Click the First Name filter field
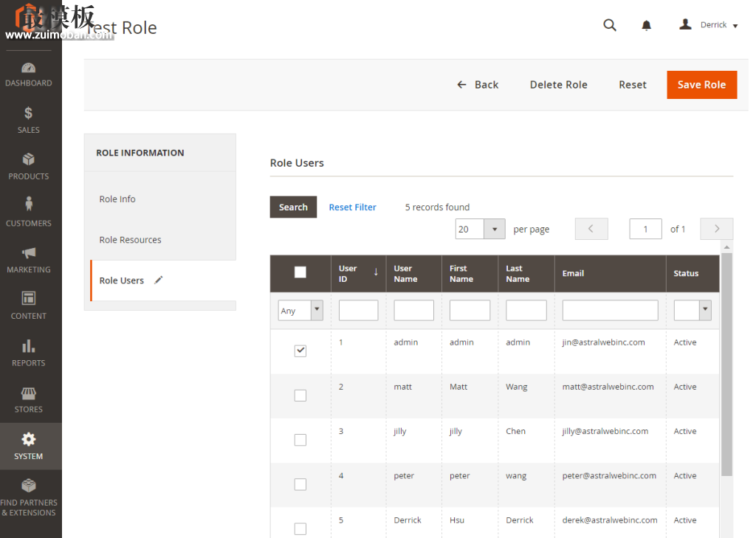 [470, 311]
